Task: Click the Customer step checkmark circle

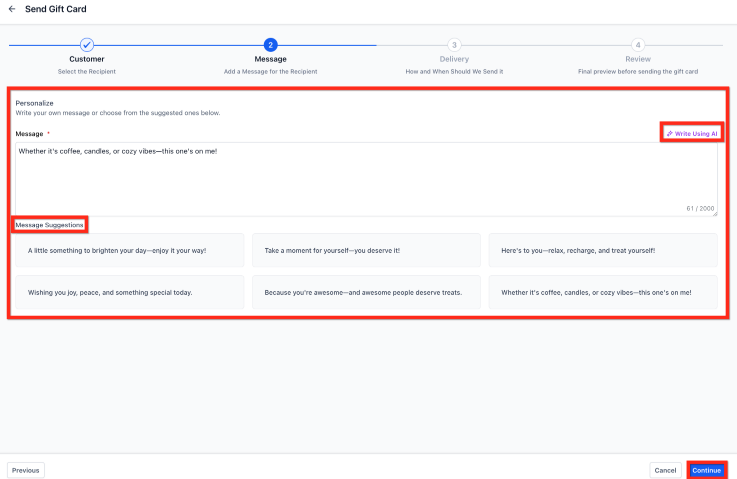Action: pyautogui.click(x=87, y=45)
